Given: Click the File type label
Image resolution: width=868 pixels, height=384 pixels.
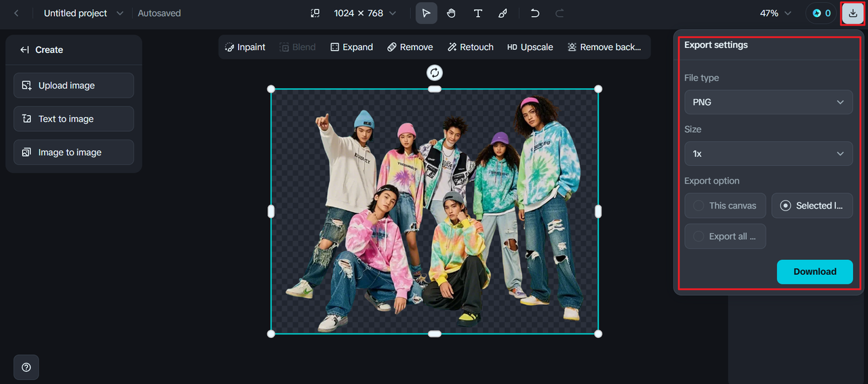Looking at the screenshot, I should tap(702, 78).
